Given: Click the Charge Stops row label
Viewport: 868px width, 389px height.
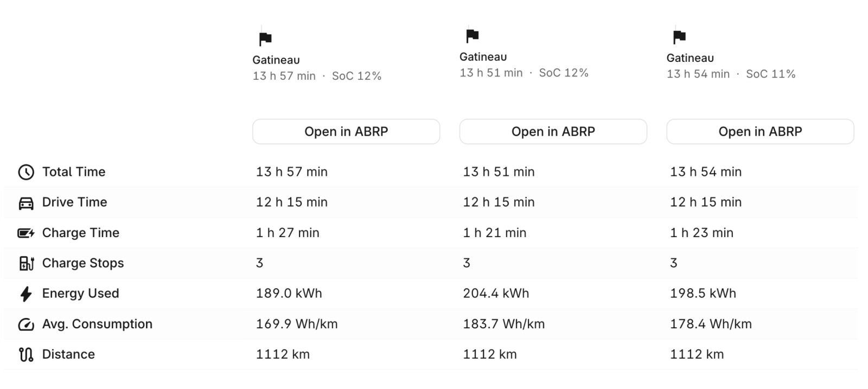Looking at the screenshot, I should click(x=83, y=263).
